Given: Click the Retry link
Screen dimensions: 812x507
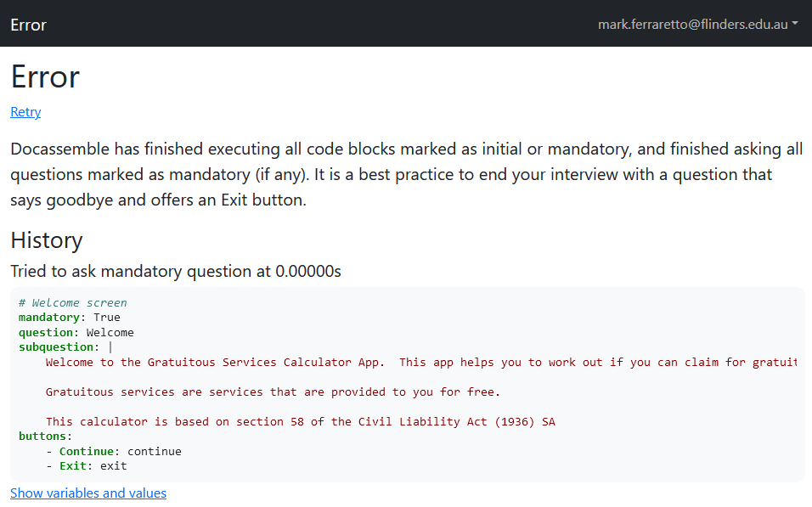Looking at the screenshot, I should point(25,112).
